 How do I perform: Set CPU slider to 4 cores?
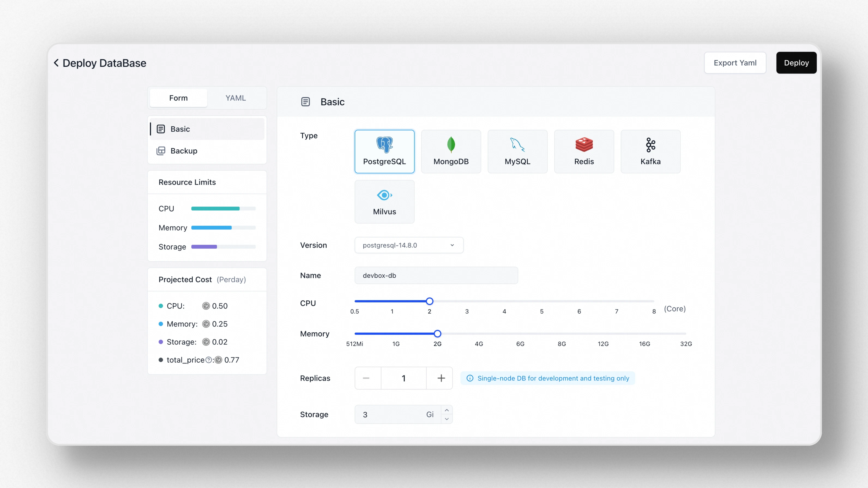[x=504, y=301]
